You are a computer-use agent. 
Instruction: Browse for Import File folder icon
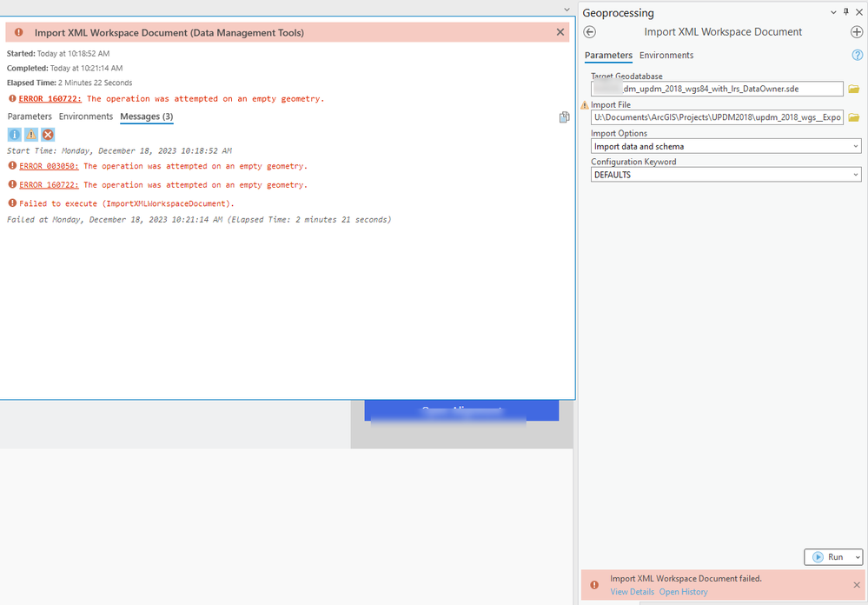[x=853, y=116]
